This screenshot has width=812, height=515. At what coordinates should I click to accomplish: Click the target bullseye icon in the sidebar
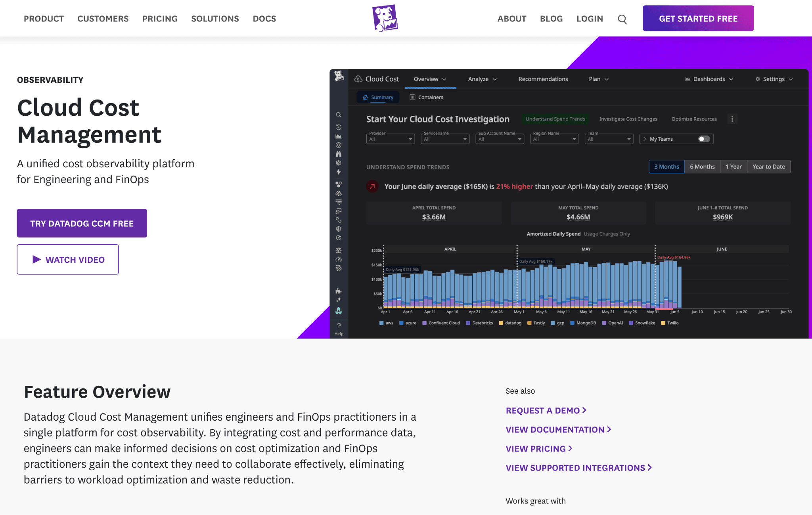339,145
